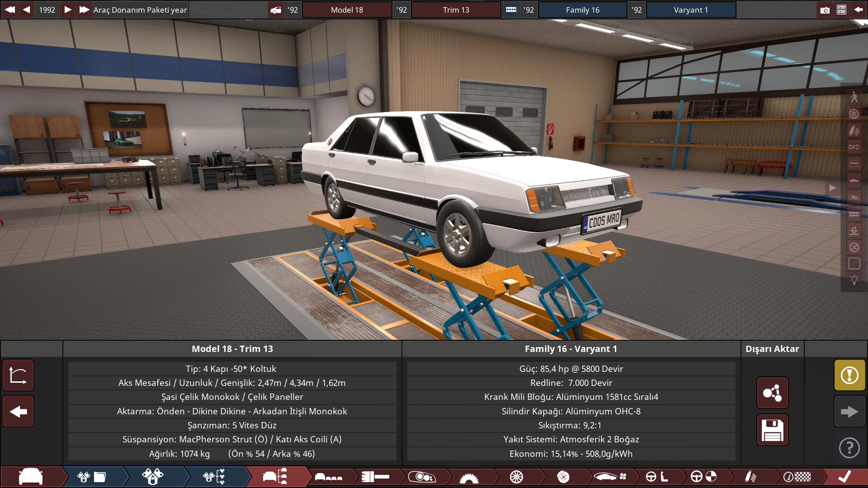The height and width of the screenshot is (488, 868).
Task: Click the Şanzıman: 5 Vites Düz row
Action: (x=232, y=425)
